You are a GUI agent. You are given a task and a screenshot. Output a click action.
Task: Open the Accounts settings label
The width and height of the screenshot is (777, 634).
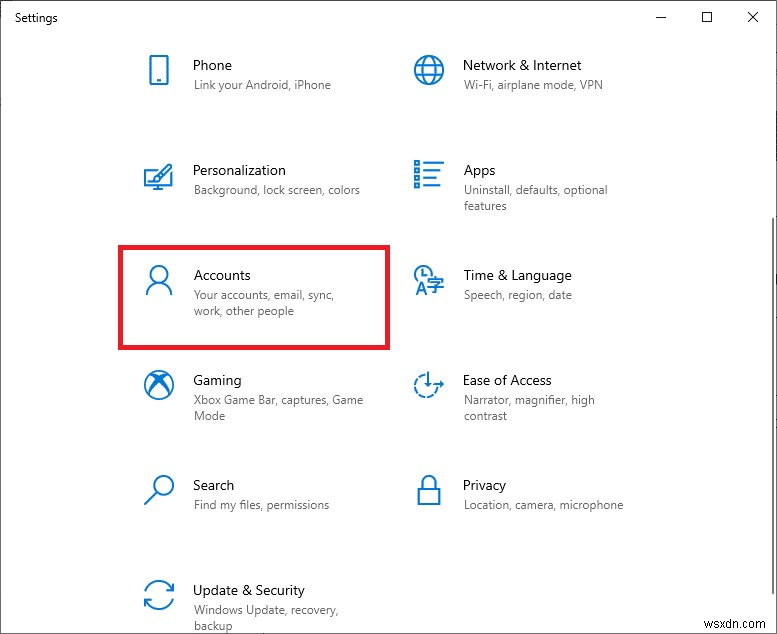(222, 275)
